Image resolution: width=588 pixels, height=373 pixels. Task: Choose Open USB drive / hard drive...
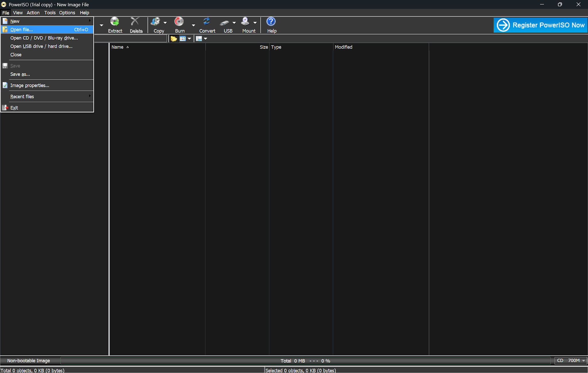pyautogui.click(x=47, y=46)
